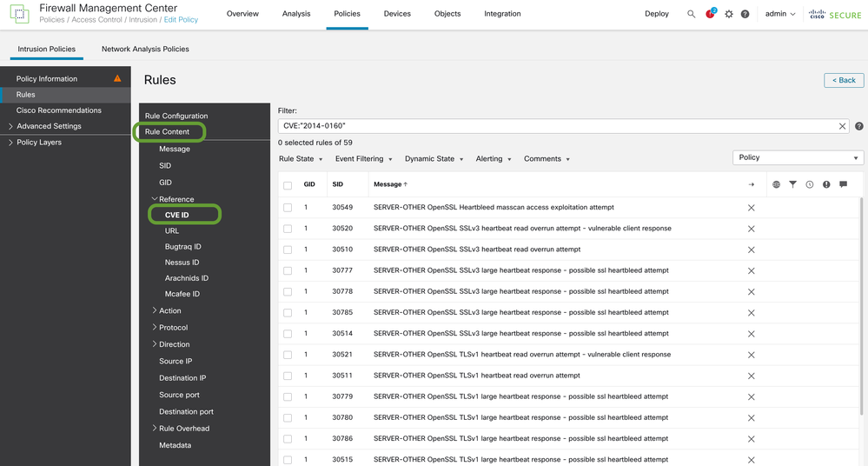Open filter help question mark icon
The height and width of the screenshot is (466, 868).
tap(858, 126)
